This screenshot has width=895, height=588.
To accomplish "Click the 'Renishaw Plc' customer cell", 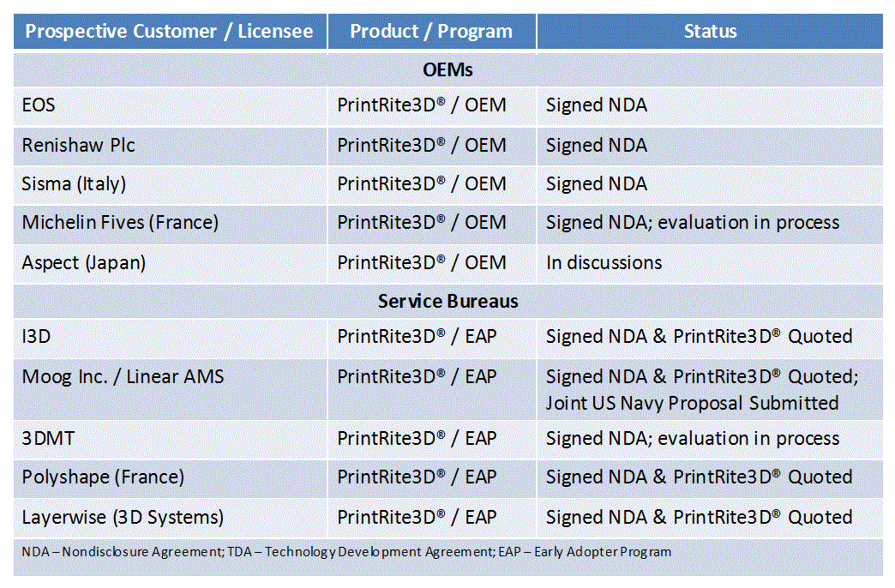I will 79,145.
